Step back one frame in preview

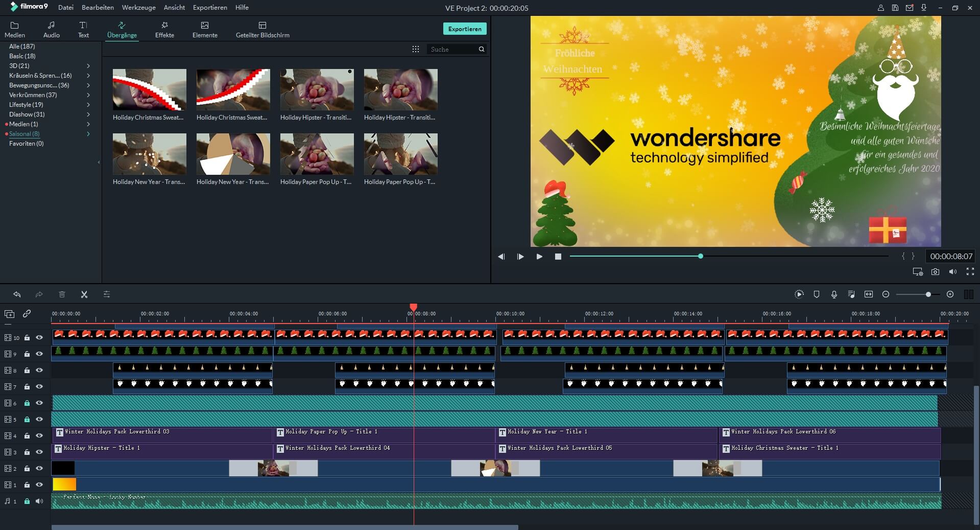click(501, 257)
